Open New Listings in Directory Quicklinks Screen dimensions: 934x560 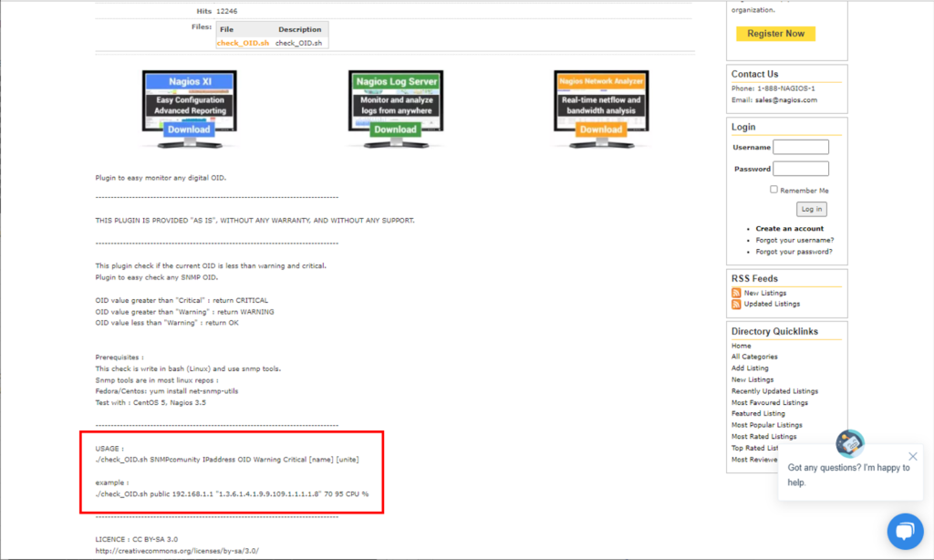point(752,379)
